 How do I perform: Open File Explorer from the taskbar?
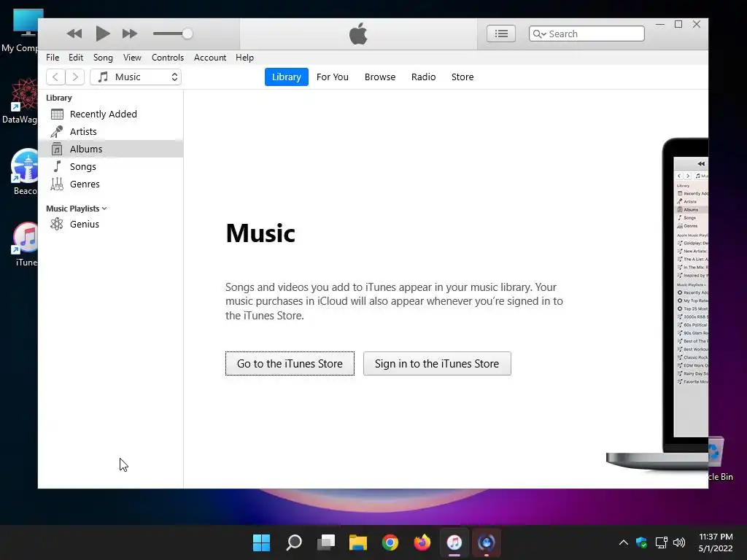(357, 542)
